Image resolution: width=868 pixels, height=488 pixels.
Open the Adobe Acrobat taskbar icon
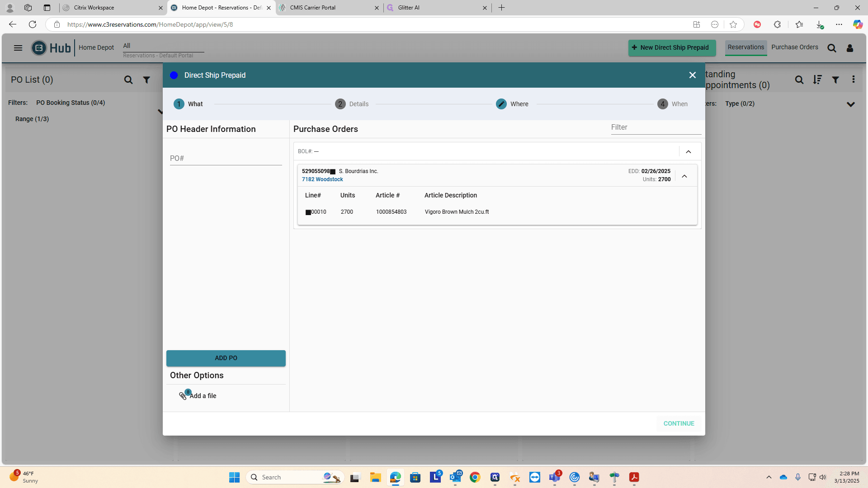click(x=634, y=477)
